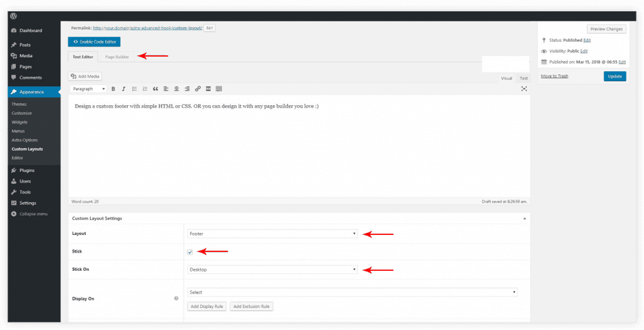Open the Stick On dropdown
644x330 pixels.
pyautogui.click(x=272, y=270)
